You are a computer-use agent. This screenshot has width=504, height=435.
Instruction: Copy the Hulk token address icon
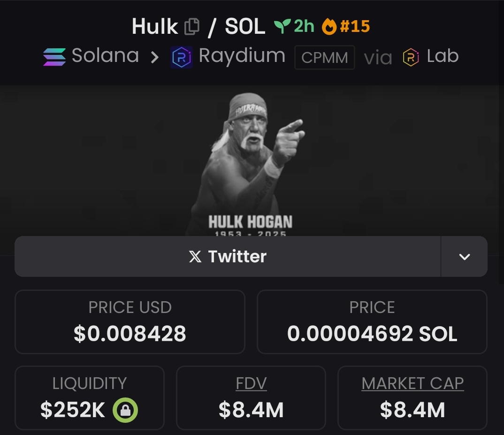pos(192,26)
